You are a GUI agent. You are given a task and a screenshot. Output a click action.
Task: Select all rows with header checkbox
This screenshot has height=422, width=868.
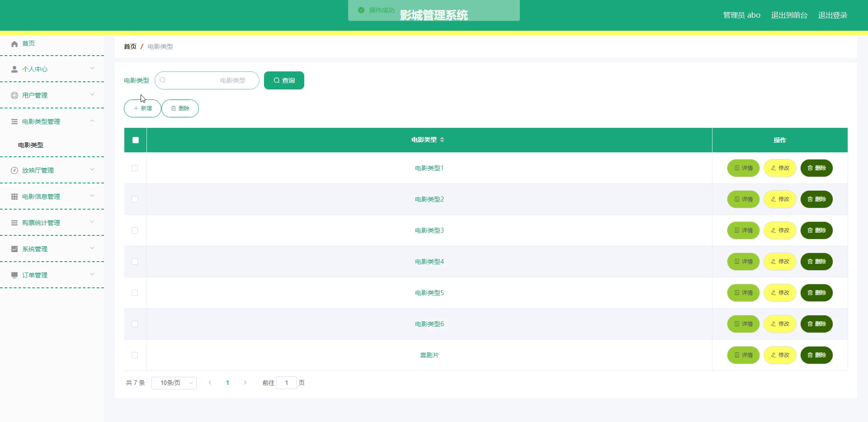tap(136, 140)
